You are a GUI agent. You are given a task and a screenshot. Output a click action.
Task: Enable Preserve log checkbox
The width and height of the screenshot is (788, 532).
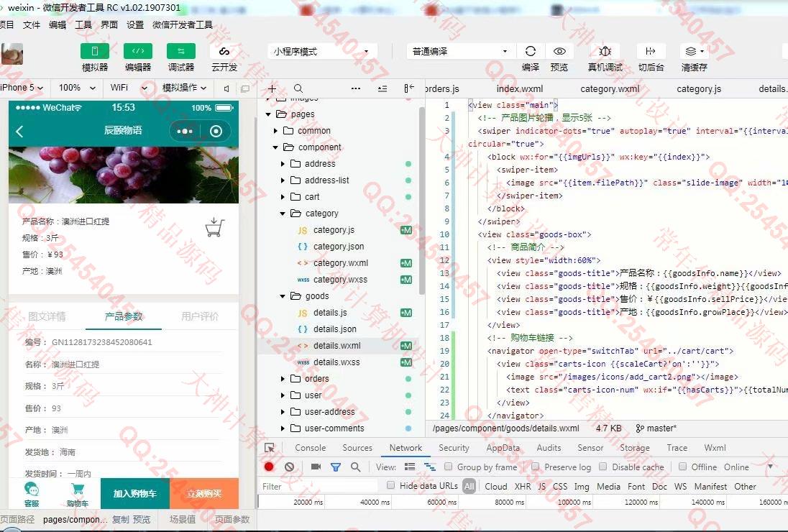click(x=536, y=467)
